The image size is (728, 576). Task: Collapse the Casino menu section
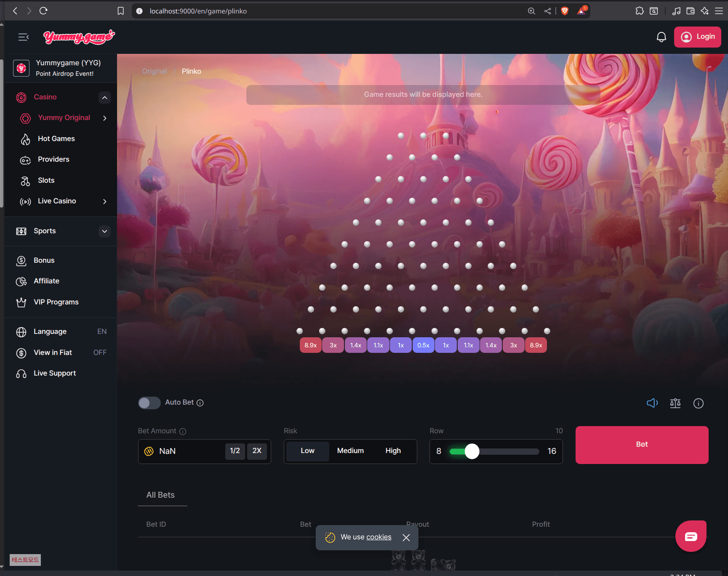click(x=104, y=97)
